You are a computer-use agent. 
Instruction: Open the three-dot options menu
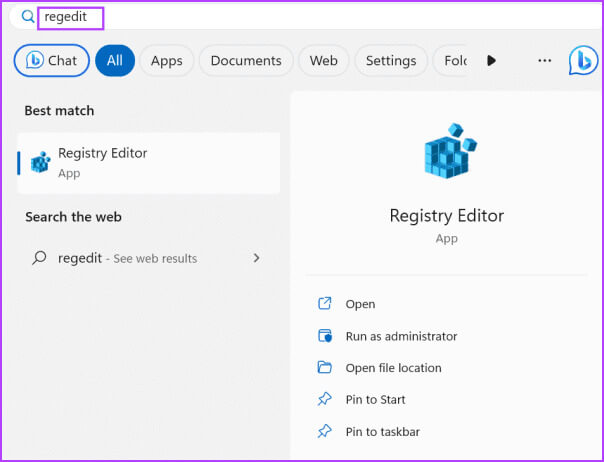(544, 60)
